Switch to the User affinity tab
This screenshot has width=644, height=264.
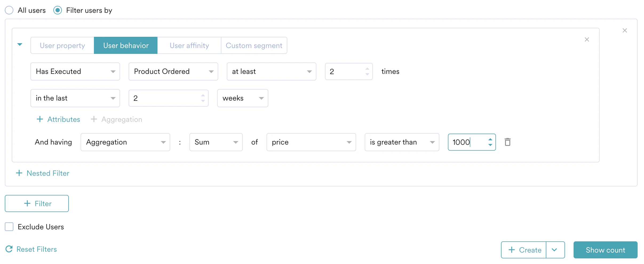click(189, 45)
